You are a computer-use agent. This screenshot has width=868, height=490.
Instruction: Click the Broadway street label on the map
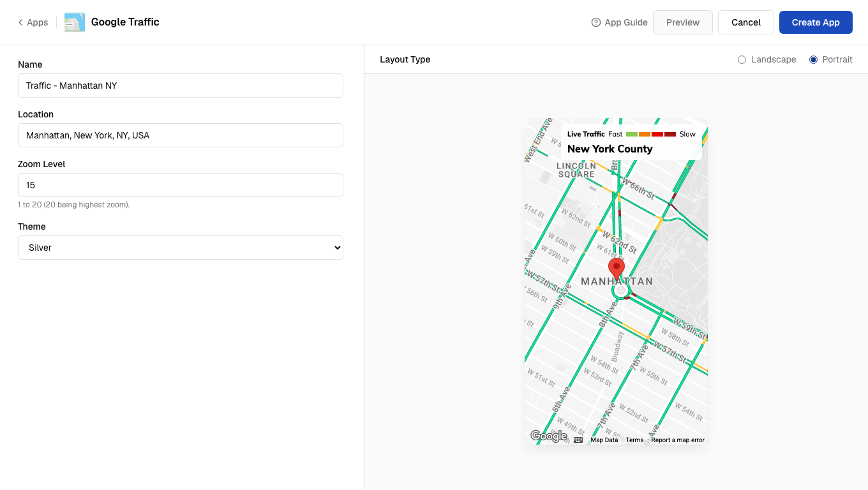pos(617,347)
